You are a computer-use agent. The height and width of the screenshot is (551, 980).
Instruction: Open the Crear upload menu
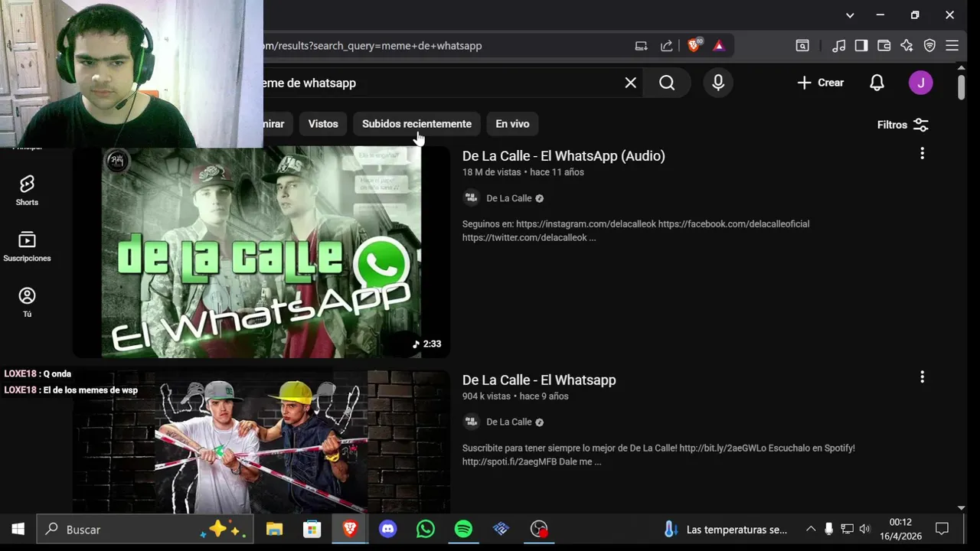point(821,83)
